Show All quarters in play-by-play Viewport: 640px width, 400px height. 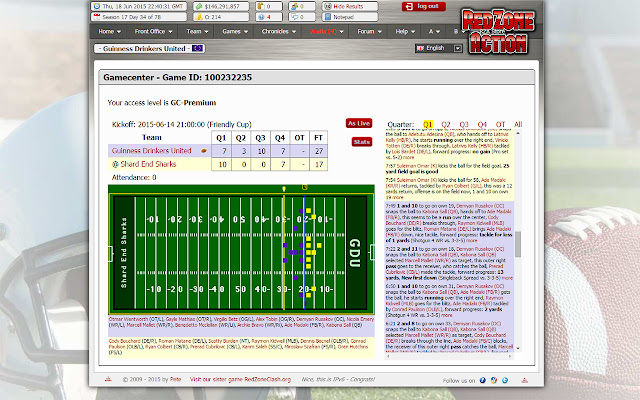click(518, 124)
